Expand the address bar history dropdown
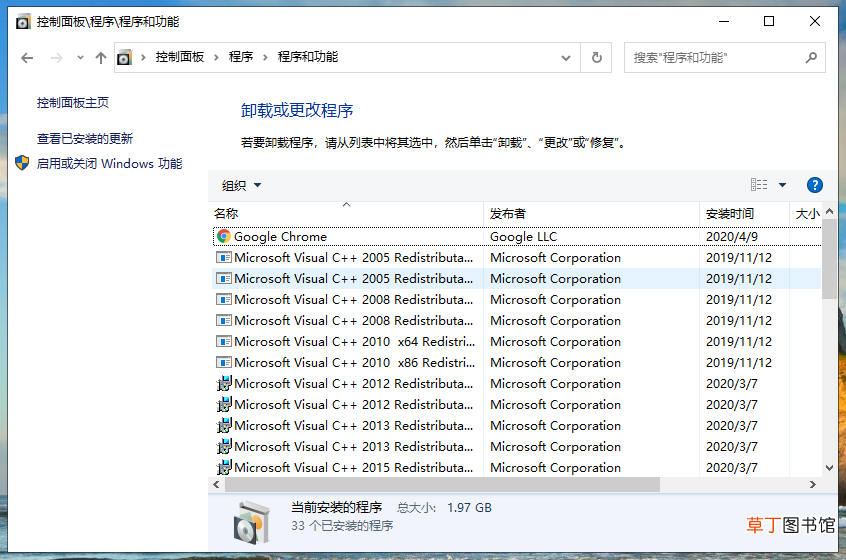Viewport: 846px width, 560px height. click(565, 58)
